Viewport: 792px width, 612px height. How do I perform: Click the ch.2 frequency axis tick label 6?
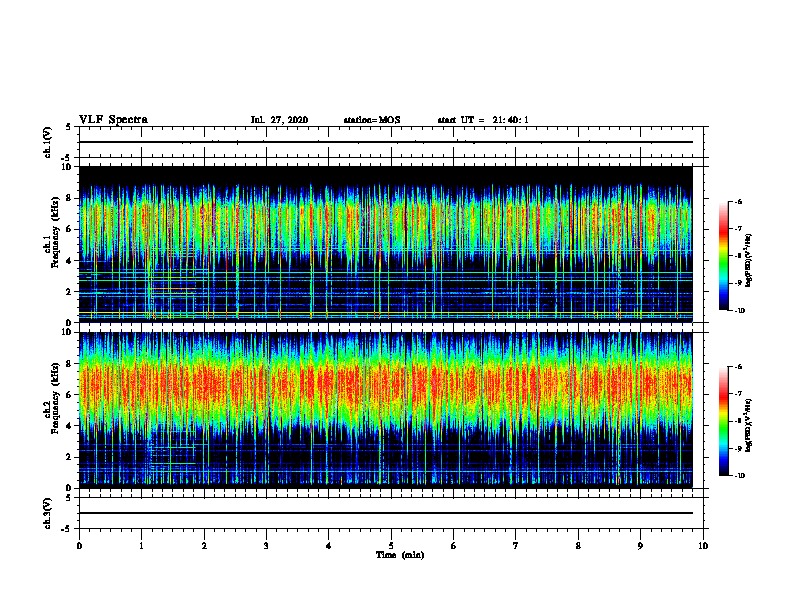coord(70,395)
